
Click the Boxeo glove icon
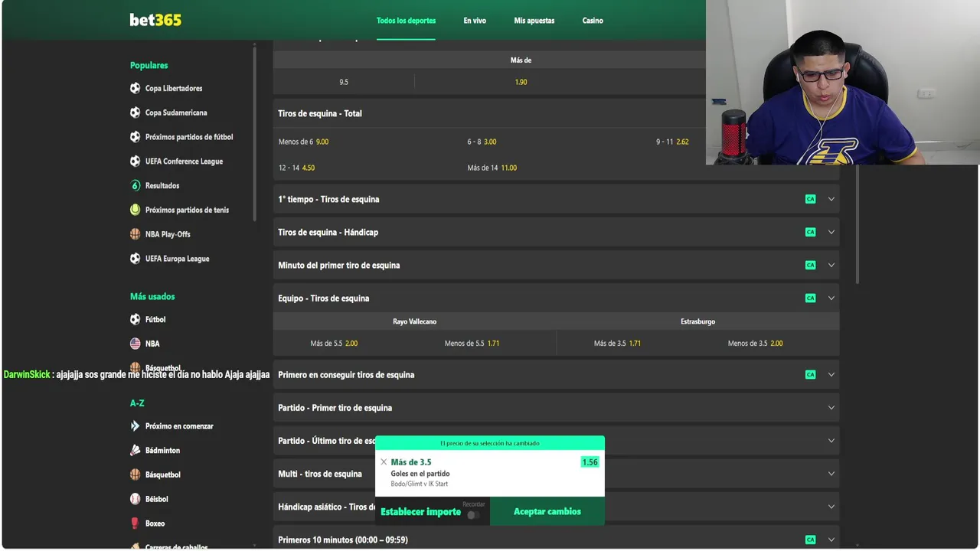pos(135,523)
